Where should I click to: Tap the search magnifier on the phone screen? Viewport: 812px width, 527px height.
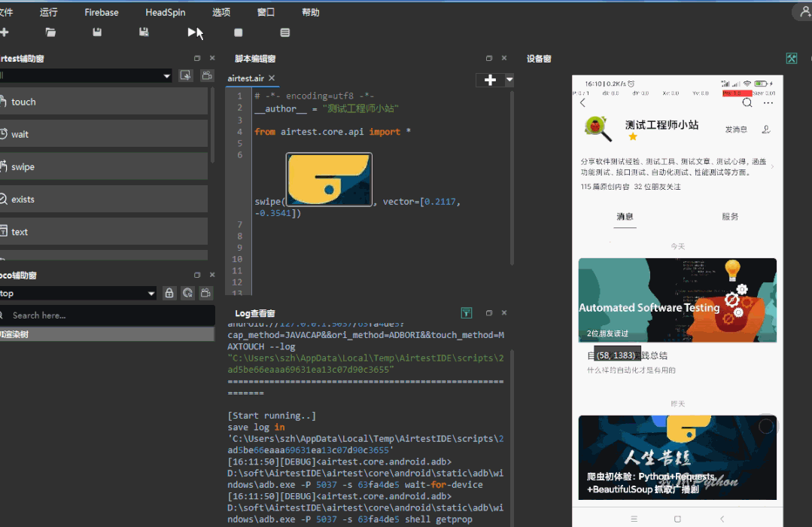[747, 102]
